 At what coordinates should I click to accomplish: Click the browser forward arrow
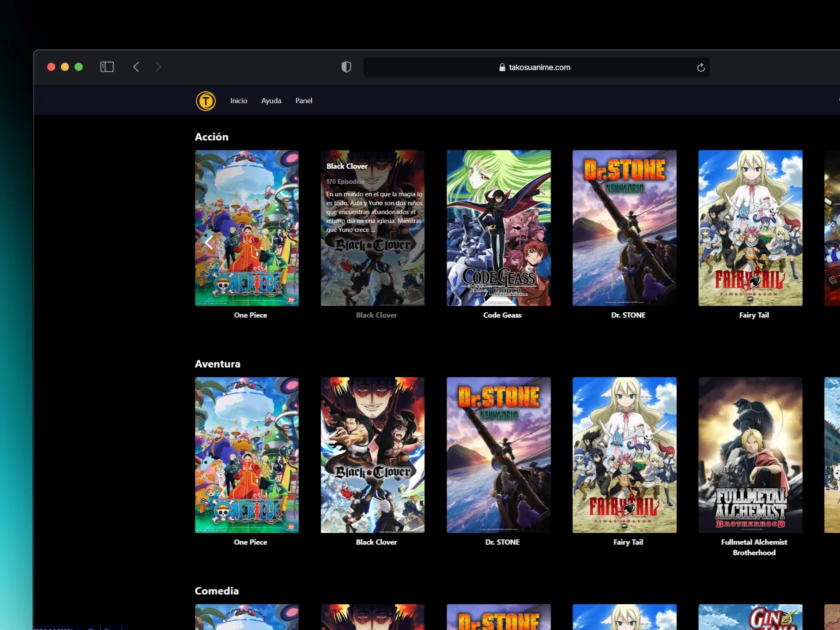coord(158,67)
